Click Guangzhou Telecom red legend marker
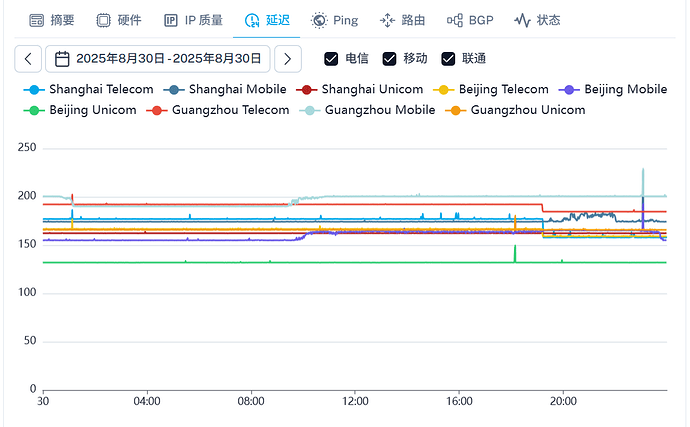Screen dimensions: 690x427 point(156,110)
